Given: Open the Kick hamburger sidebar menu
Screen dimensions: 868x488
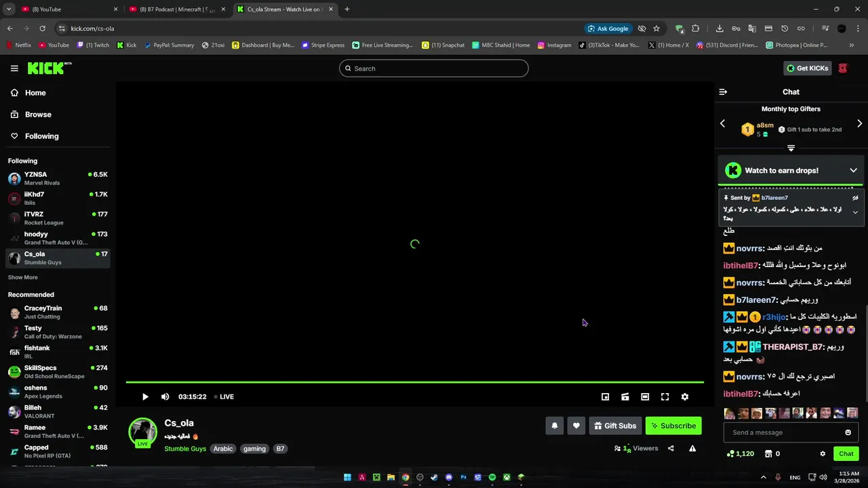Looking at the screenshot, I should click(x=14, y=68).
